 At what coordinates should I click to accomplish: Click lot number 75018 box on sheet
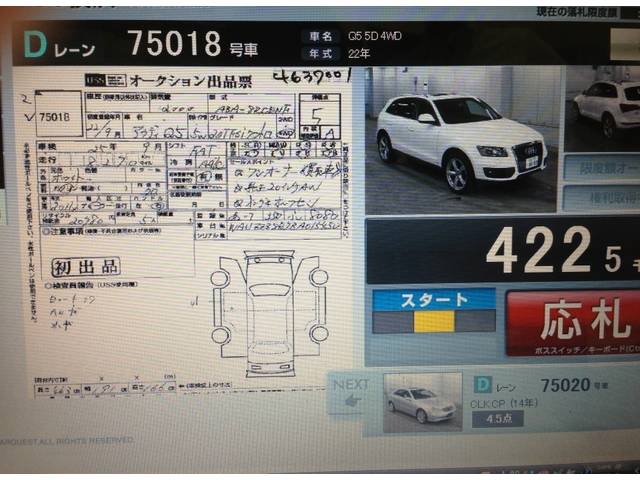59,117
